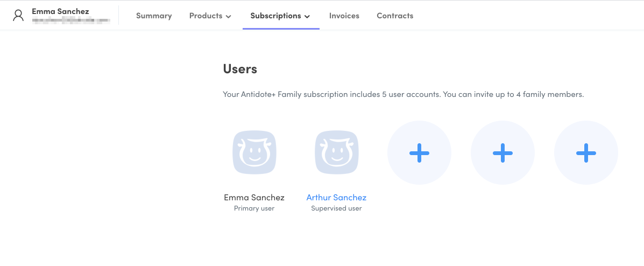This screenshot has width=644, height=266.
Task: Click Emma Sanchez account name in header
Action: (60, 11)
